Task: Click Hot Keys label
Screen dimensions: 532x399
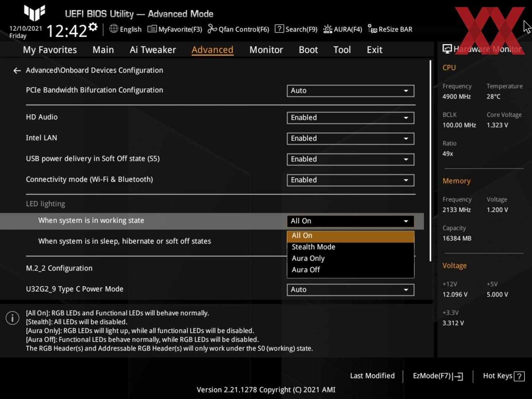Action: [x=498, y=376]
